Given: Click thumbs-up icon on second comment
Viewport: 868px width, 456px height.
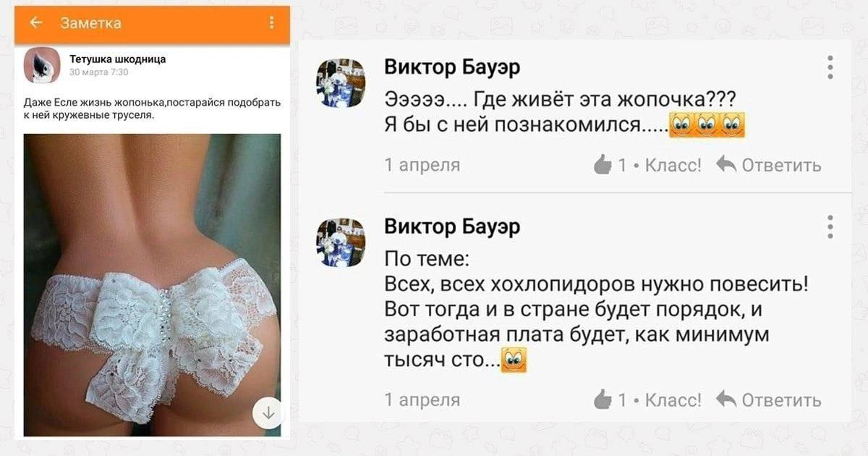Looking at the screenshot, I should pos(603,399).
